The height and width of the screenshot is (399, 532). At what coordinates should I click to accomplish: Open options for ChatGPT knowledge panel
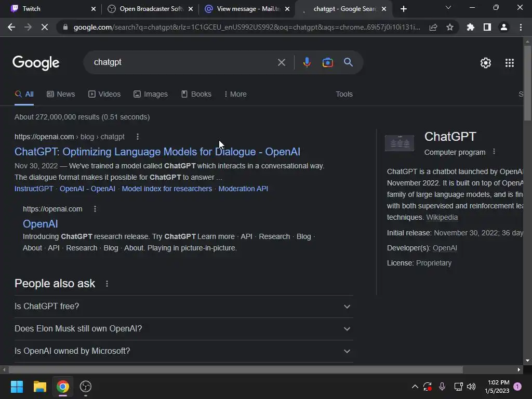click(494, 152)
